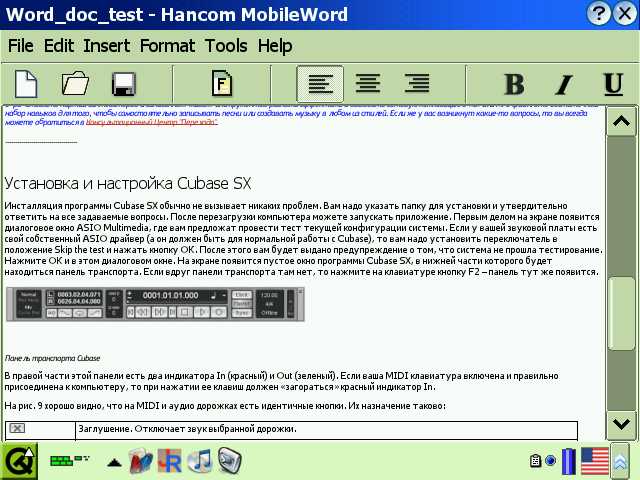640x480 pixels.
Task: Switch to the R application in taskbar
Action: (x=170, y=460)
